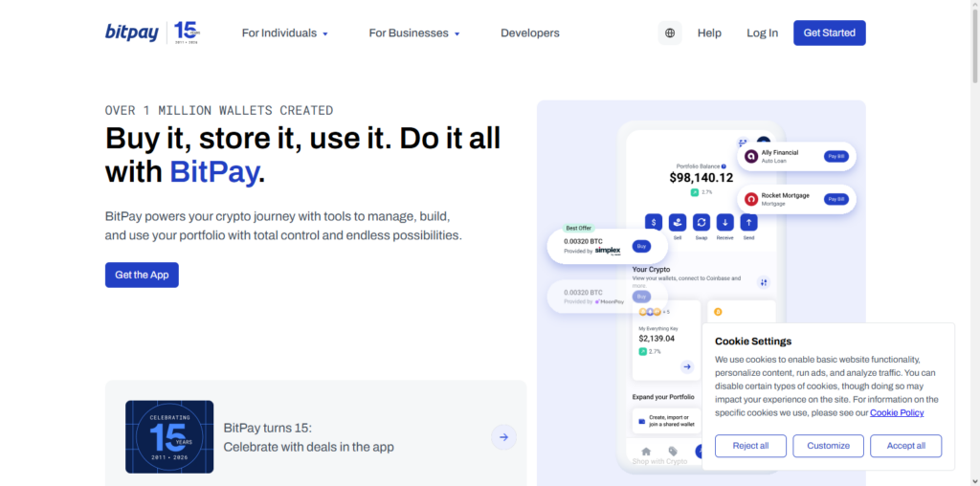Screen dimensions: 980x486
Task: Accept all cookies
Action: pos(906,446)
